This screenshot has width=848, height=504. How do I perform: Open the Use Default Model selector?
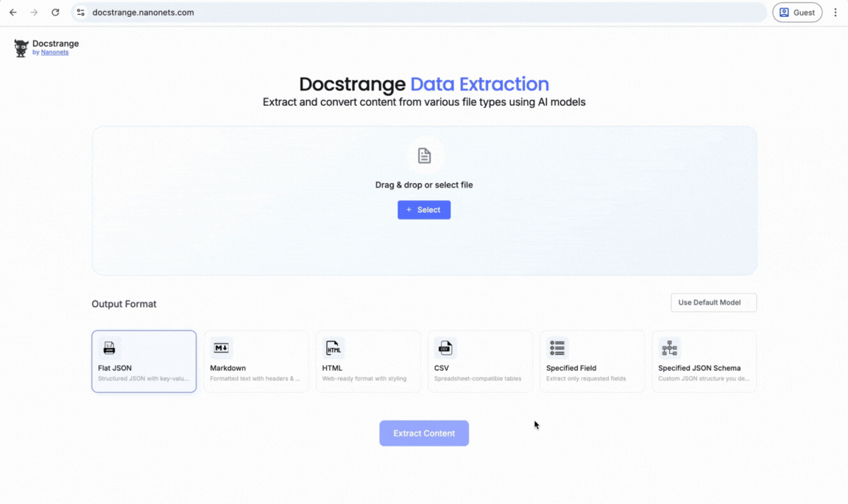tap(713, 302)
